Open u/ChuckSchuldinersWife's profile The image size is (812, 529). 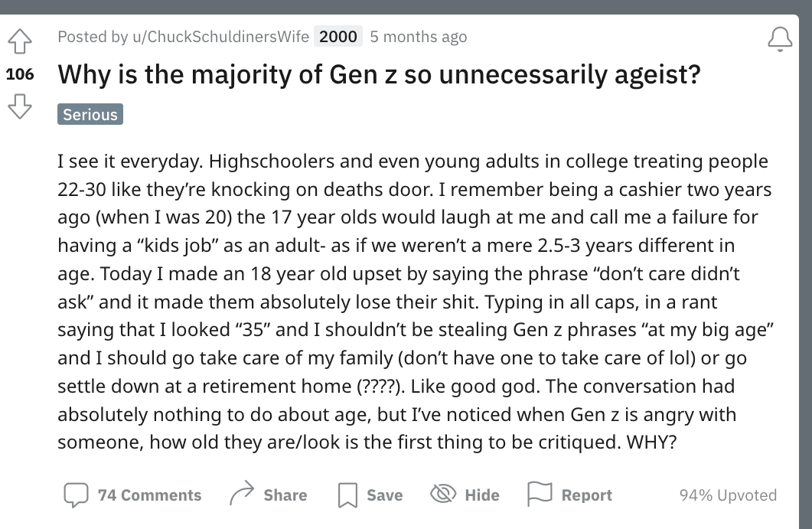coord(220,37)
